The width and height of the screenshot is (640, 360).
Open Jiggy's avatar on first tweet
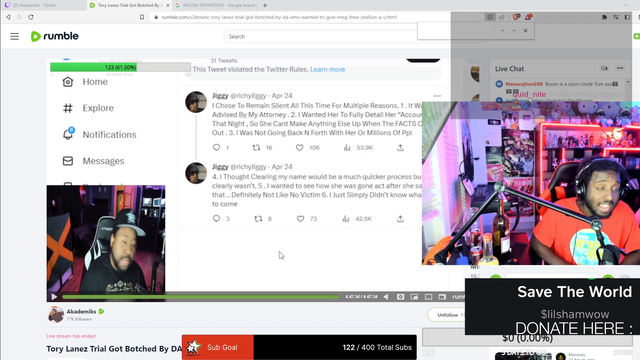coord(196,102)
